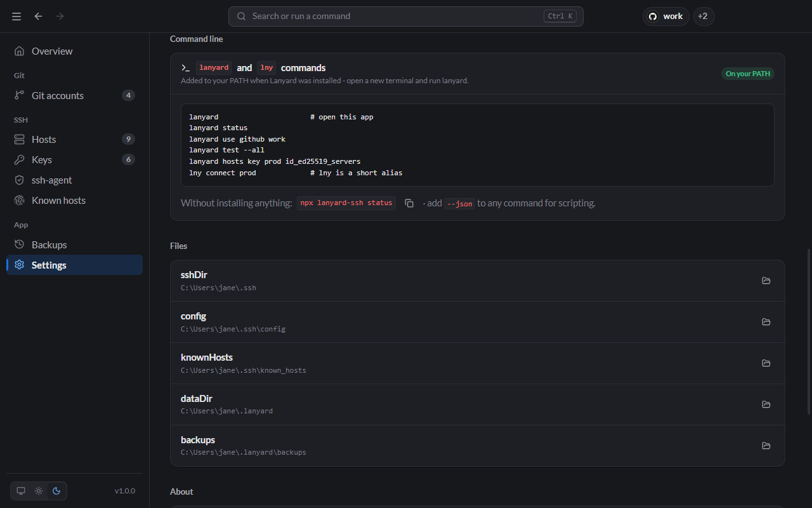
Task: Click the C:\Users\jane\.ssh\config path
Action: pos(233,329)
